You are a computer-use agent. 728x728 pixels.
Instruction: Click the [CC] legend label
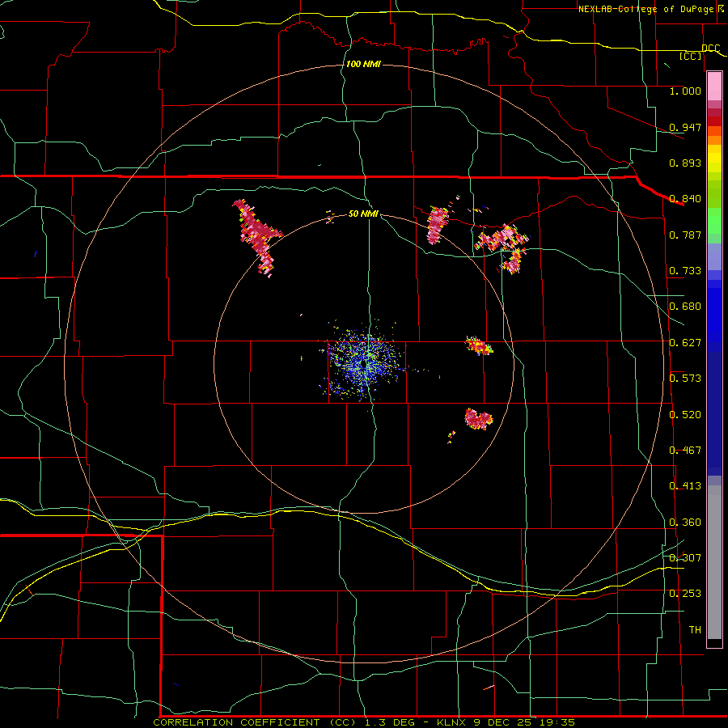click(690, 56)
